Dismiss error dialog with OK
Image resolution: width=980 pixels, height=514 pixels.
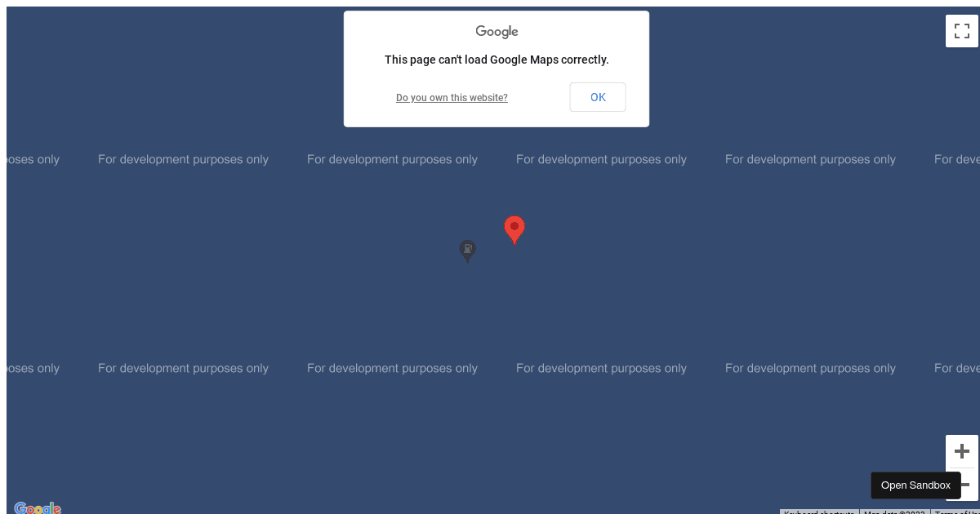point(598,97)
